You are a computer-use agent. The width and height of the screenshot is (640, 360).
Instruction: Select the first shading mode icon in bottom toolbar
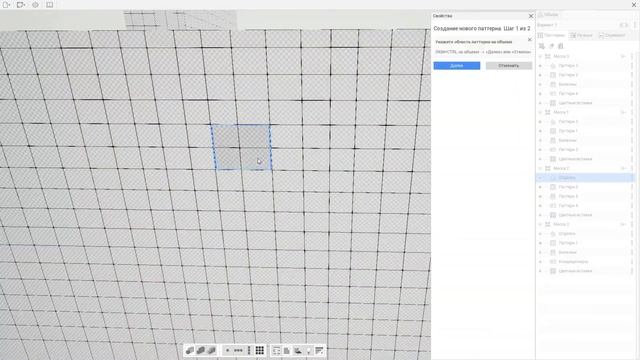click(x=190, y=351)
